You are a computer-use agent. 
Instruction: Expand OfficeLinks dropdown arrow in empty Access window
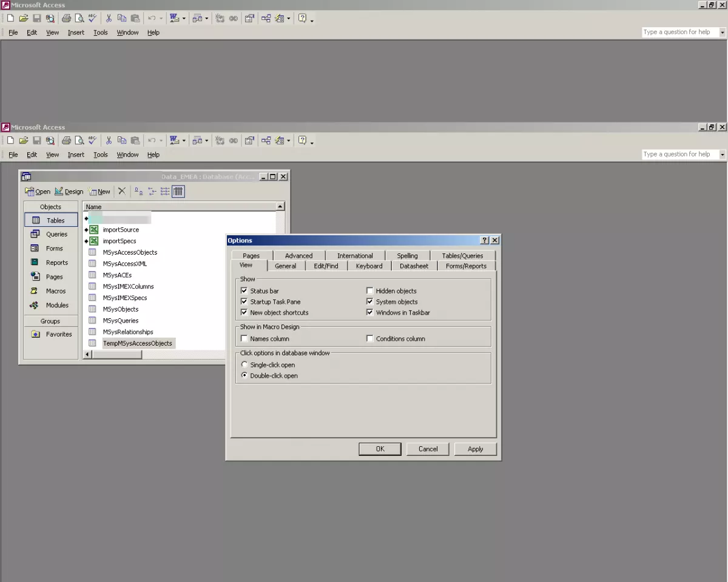click(x=184, y=18)
